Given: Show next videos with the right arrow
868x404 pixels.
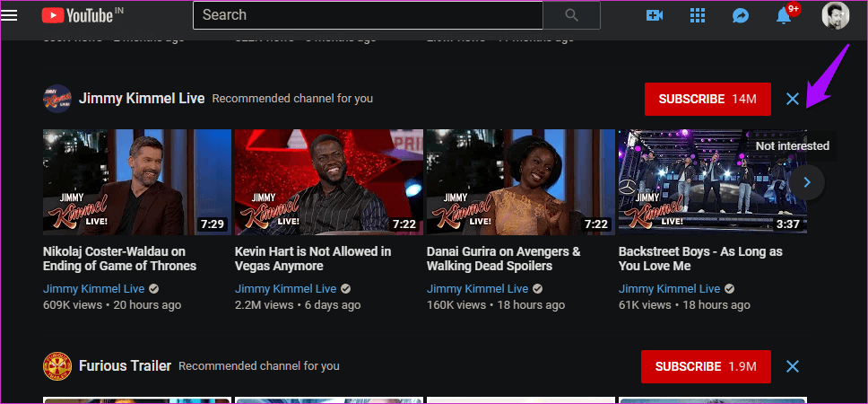Looking at the screenshot, I should (807, 182).
